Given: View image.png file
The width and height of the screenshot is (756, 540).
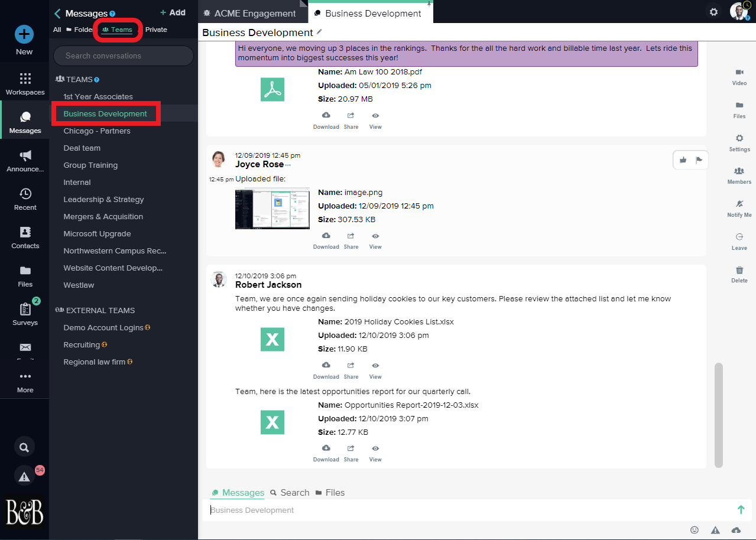Looking at the screenshot, I should (375, 240).
